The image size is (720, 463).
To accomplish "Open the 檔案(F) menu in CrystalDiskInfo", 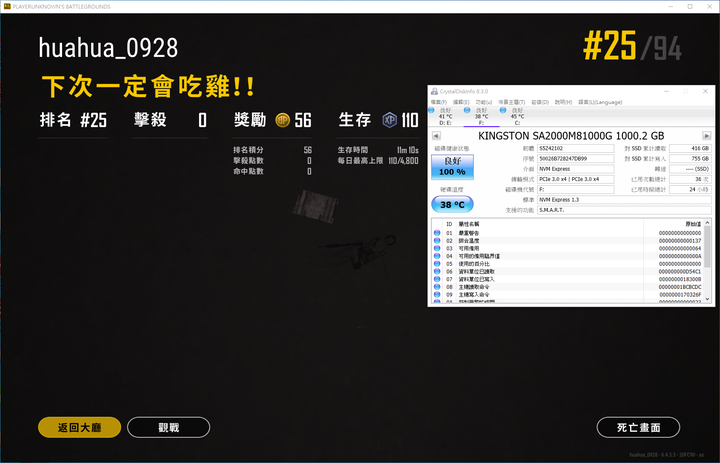I will click(439, 102).
